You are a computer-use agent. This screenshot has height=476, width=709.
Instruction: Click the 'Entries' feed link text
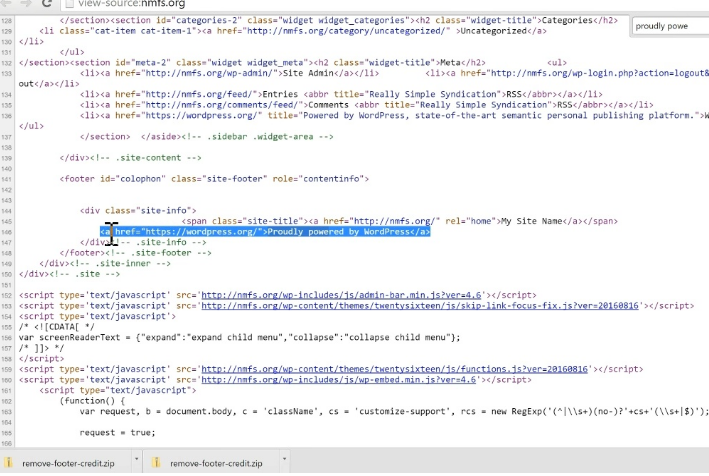click(x=280, y=94)
